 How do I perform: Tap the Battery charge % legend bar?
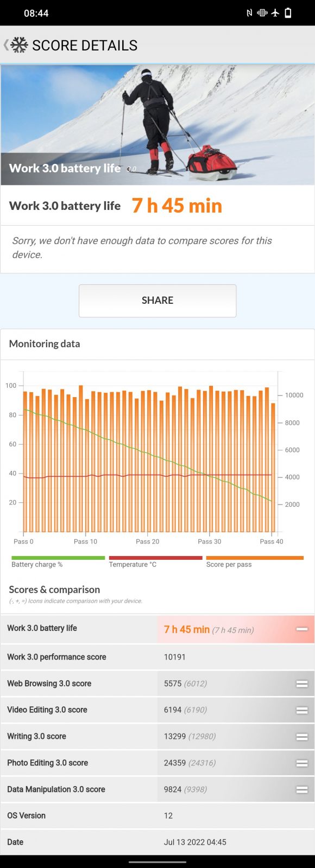coord(58,558)
